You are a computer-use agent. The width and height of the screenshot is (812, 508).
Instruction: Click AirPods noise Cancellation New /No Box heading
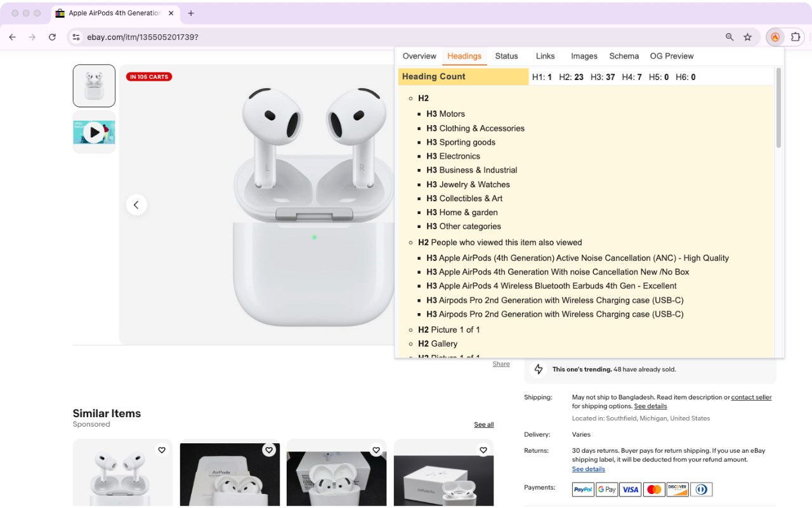(558, 272)
